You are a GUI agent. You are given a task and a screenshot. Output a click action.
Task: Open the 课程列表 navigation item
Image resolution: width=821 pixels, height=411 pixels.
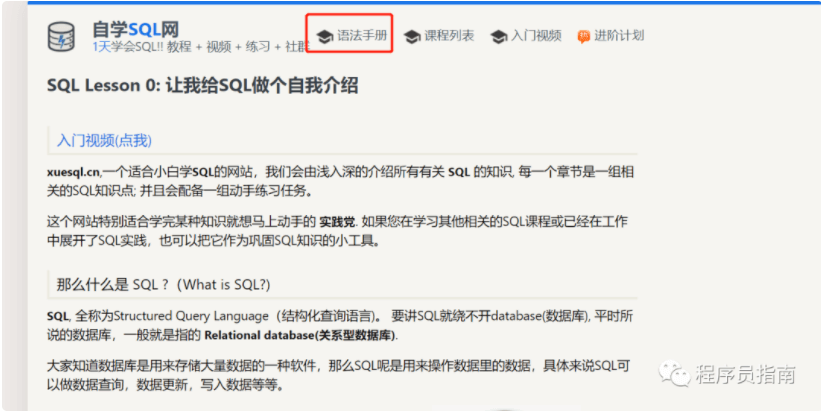click(448, 36)
